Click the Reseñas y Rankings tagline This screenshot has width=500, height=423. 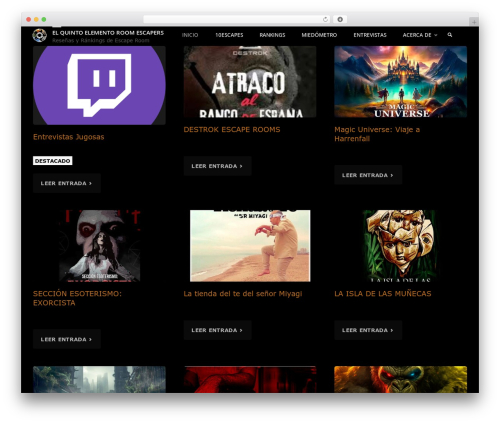pyautogui.click(x=101, y=41)
